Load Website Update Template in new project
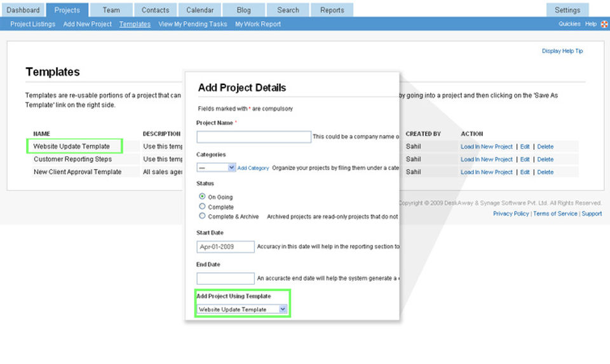 click(486, 147)
